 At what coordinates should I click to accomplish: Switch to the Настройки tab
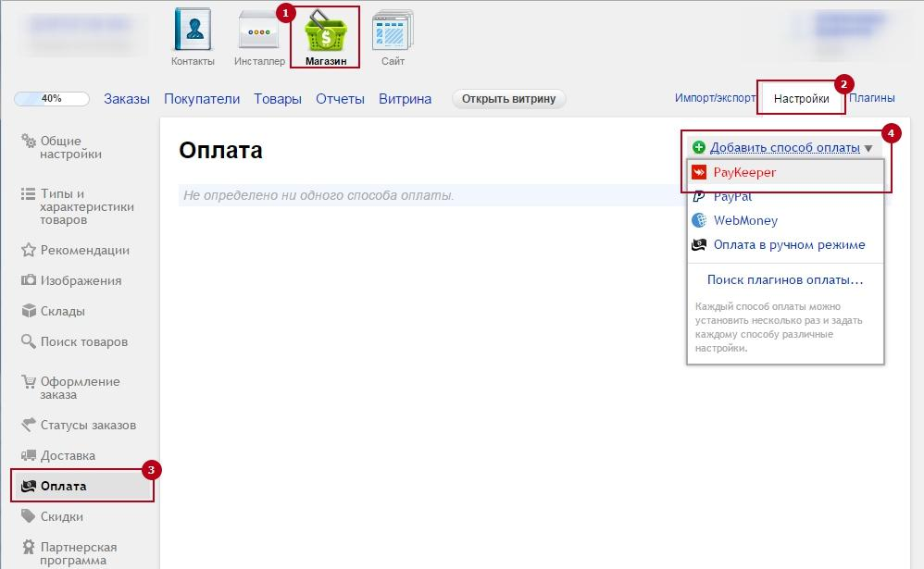click(x=801, y=98)
